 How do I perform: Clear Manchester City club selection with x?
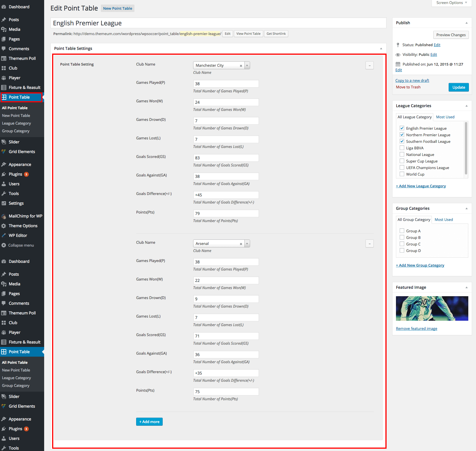click(x=241, y=66)
